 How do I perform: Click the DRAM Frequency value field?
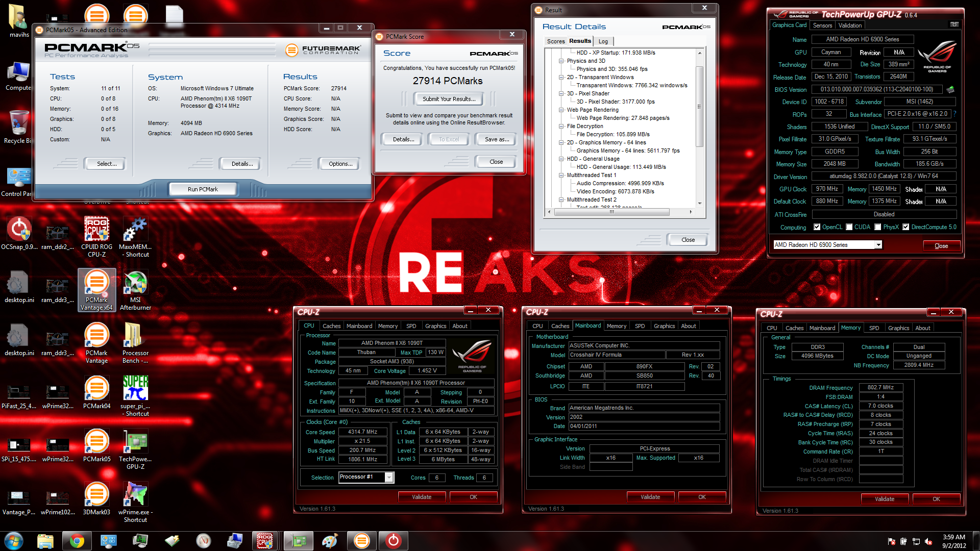tap(880, 387)
